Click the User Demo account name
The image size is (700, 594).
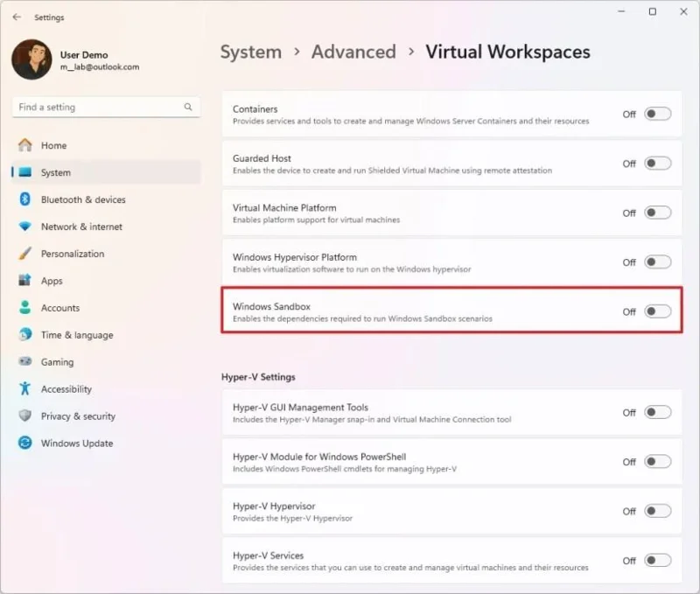84,55
